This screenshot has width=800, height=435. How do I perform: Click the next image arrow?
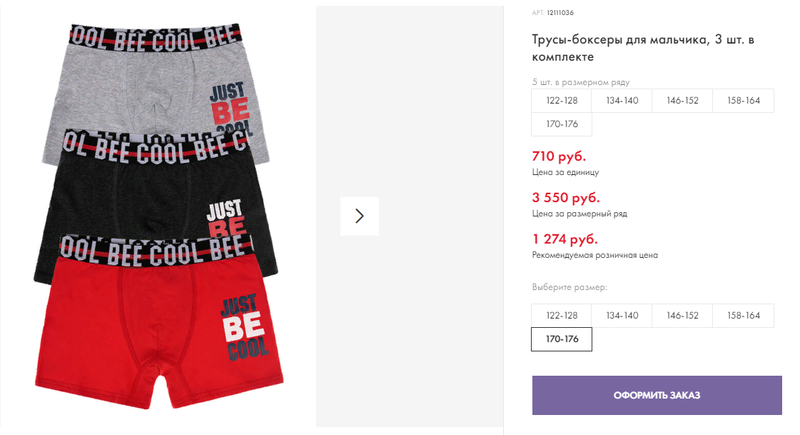click(x=359, y=216)
